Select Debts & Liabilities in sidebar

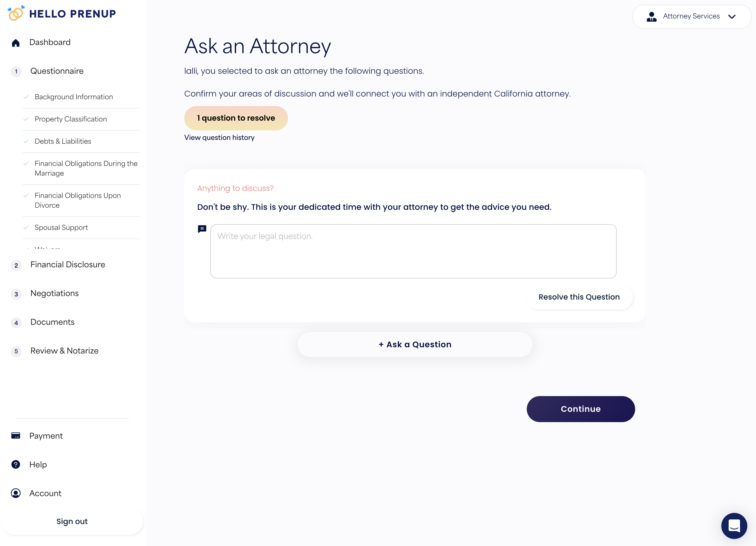tap(63, 141)
